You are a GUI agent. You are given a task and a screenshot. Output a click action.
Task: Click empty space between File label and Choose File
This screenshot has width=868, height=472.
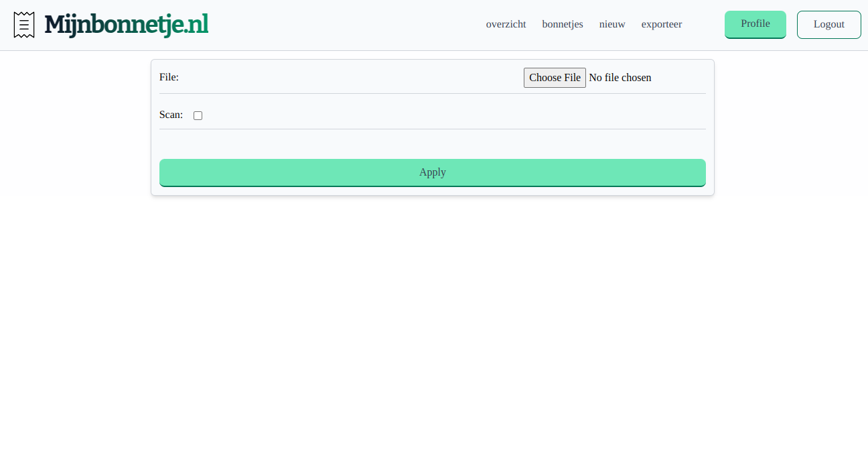(x=348, y=77)
